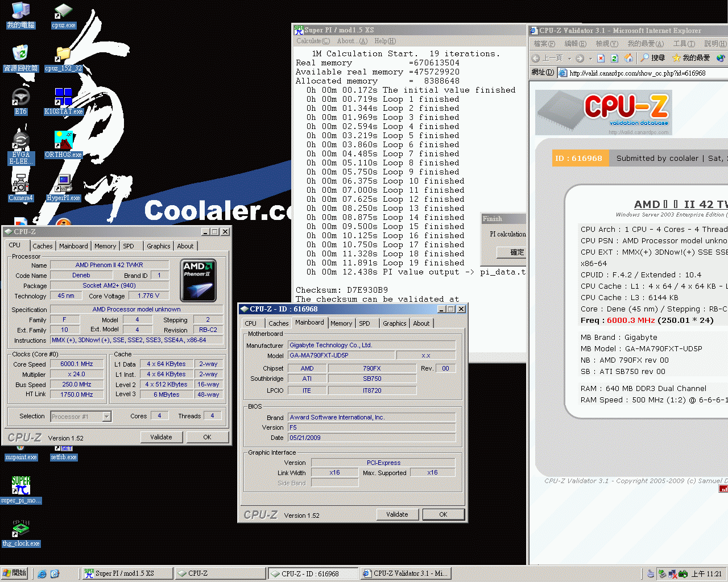Screen dimensions: 728x582
Task: Switch to About tab in CPU-Z window
Action: point(185,246)
